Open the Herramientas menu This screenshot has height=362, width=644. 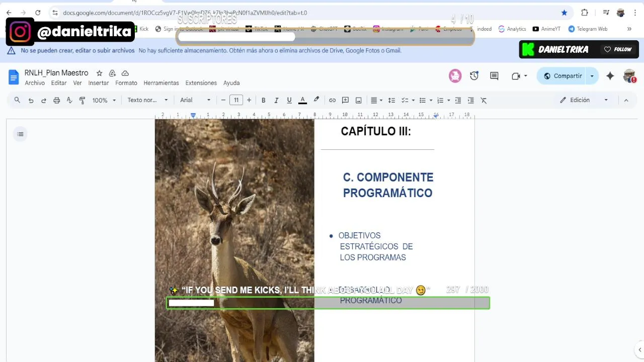[x=161, y=83]
